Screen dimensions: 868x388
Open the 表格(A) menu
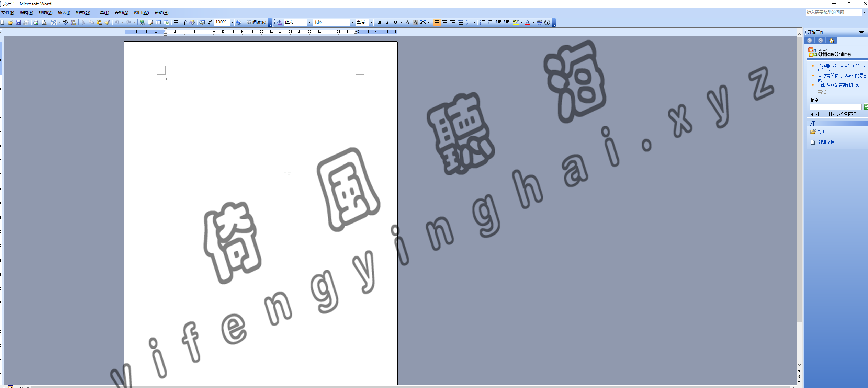coord(121,13)
